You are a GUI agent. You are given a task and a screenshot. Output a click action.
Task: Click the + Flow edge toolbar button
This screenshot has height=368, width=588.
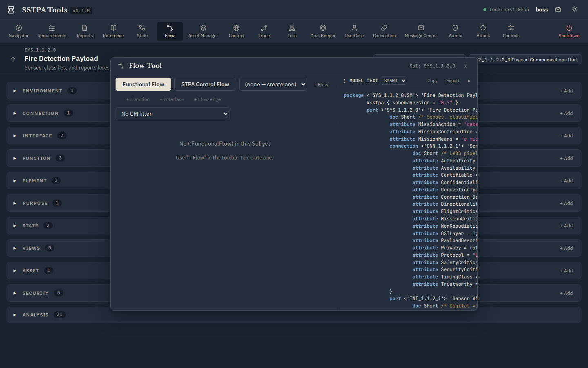click(x=207, y=99)
